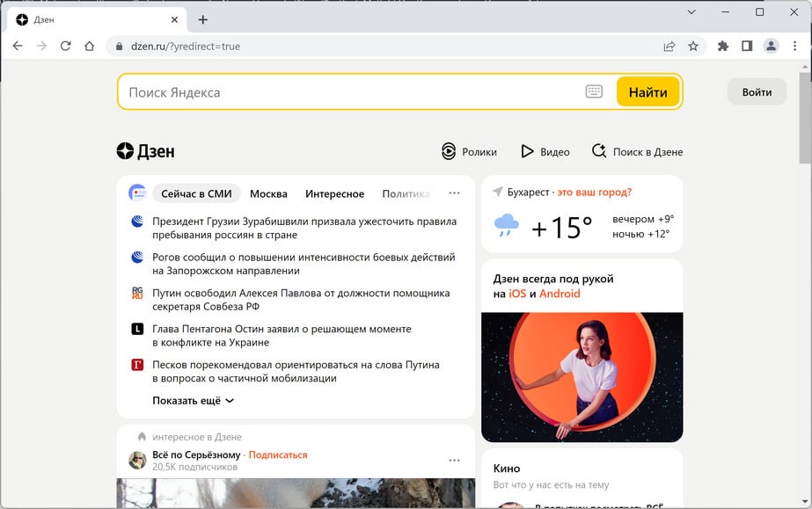Switch to the Москва news tab
Viewport: 812px width, 509px height.
coord(268,193)
